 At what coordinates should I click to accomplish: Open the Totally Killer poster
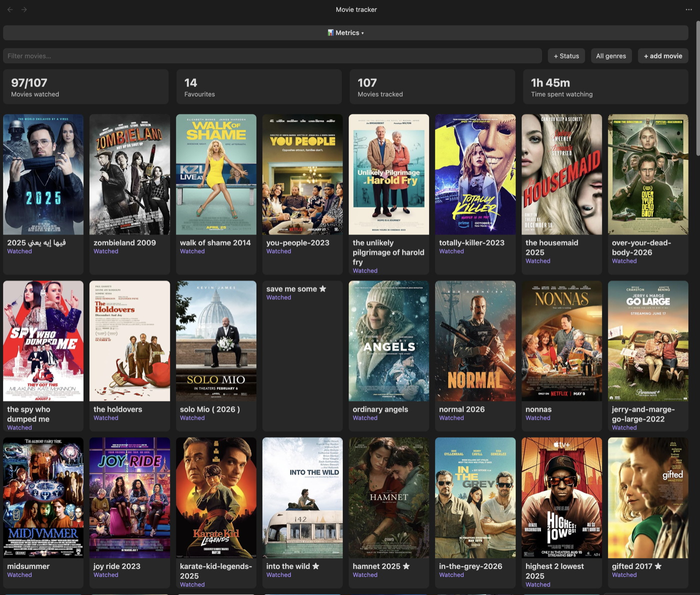pyautogui.click(x=475, y=174)
